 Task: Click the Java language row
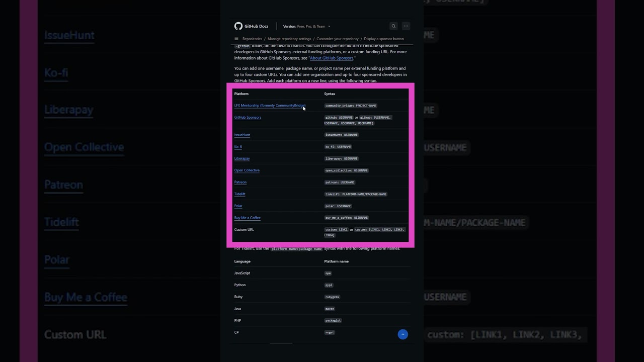237,309
